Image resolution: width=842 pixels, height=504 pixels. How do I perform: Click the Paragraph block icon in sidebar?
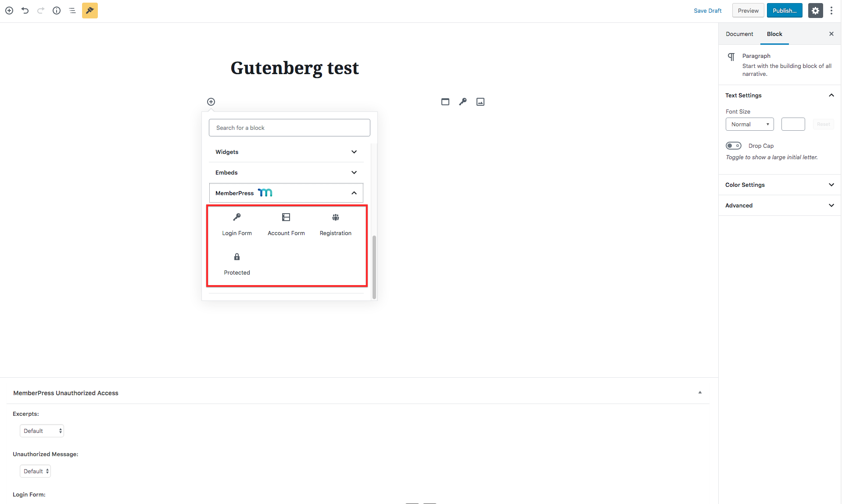731,57
